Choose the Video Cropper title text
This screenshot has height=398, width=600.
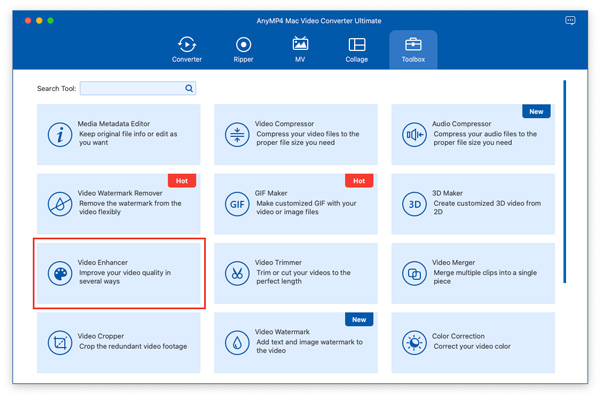coord(101,336)
